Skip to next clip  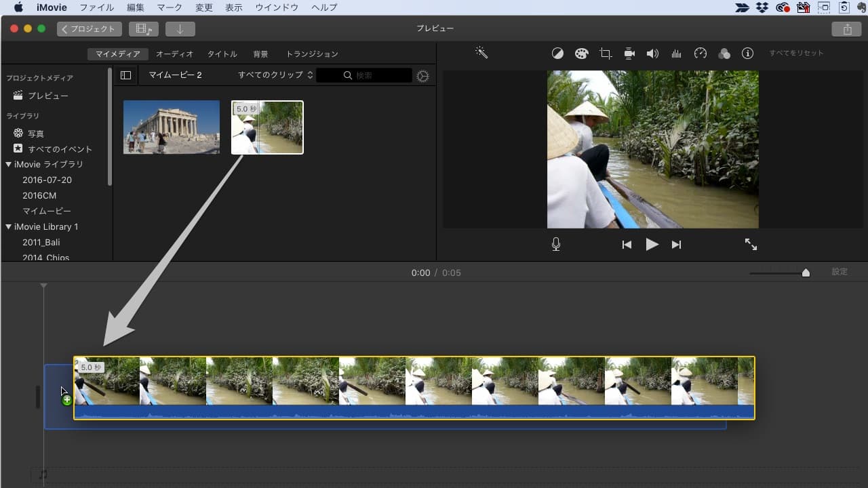click(x=676, y=245)
